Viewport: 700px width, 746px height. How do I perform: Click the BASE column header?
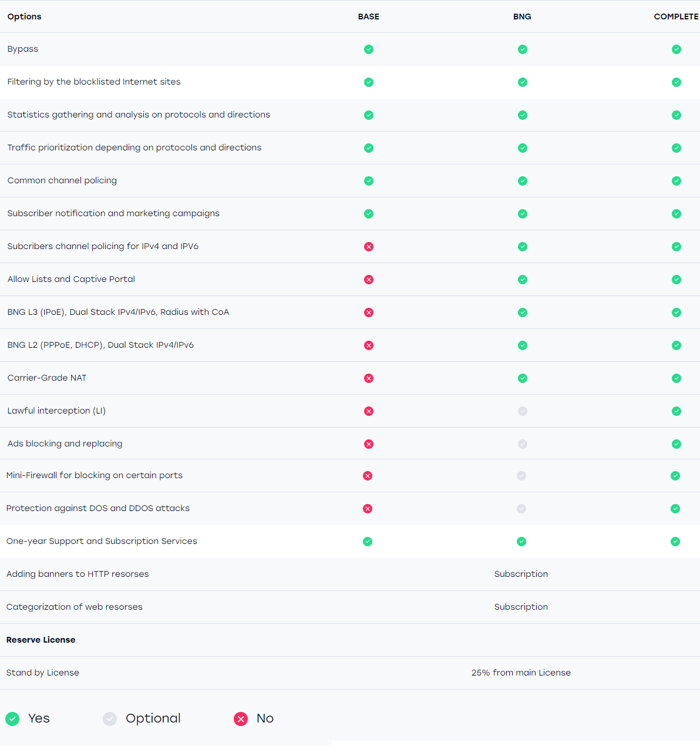point(369,16)
